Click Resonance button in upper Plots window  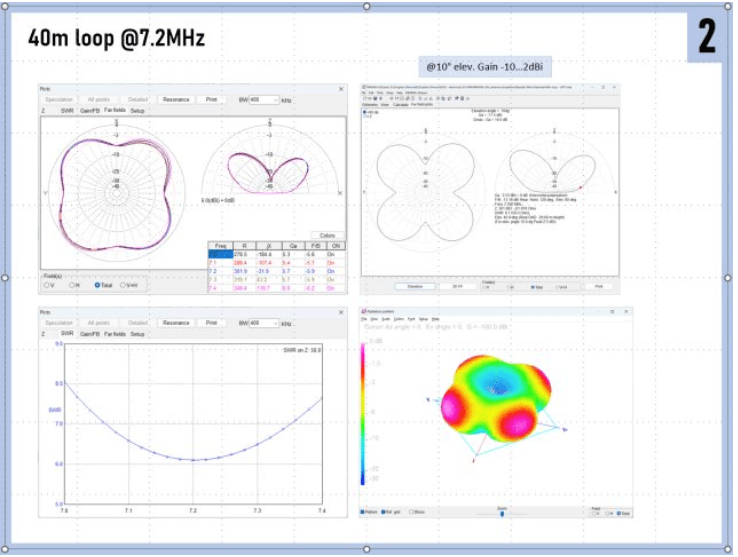click(176, 100)
